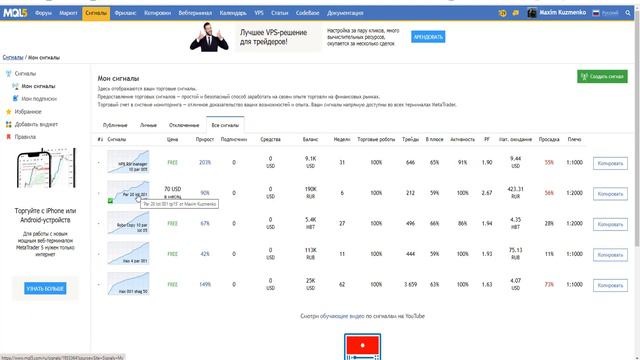
Task: Open Маркет in top navigation
Action: pyautogui.click(x=68, y=13)
